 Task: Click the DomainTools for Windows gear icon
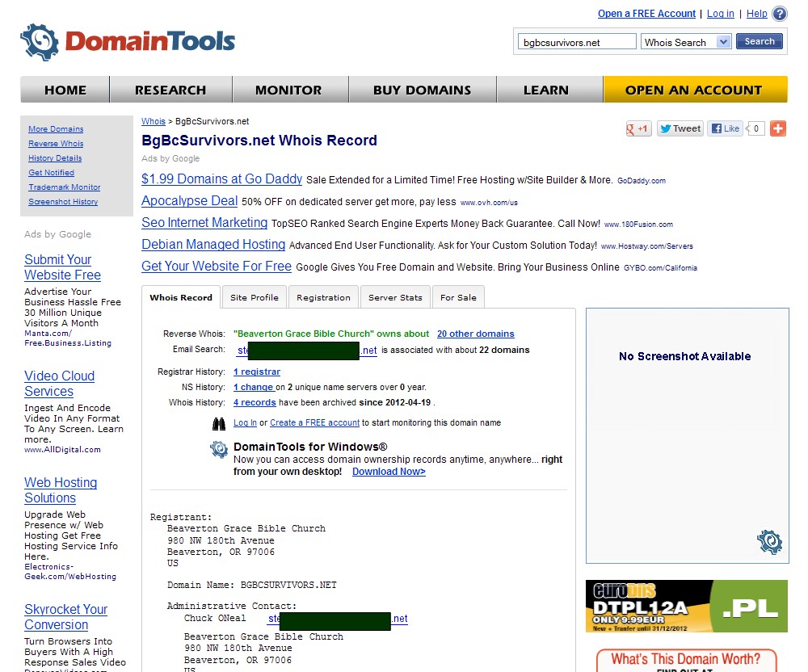coord(219,450)
